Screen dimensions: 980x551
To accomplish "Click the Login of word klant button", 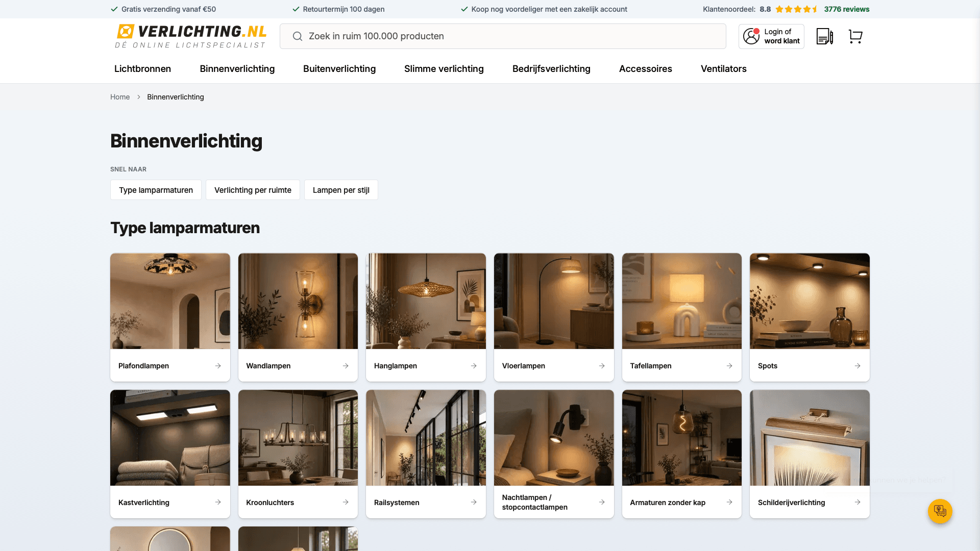I will point(771,36).
